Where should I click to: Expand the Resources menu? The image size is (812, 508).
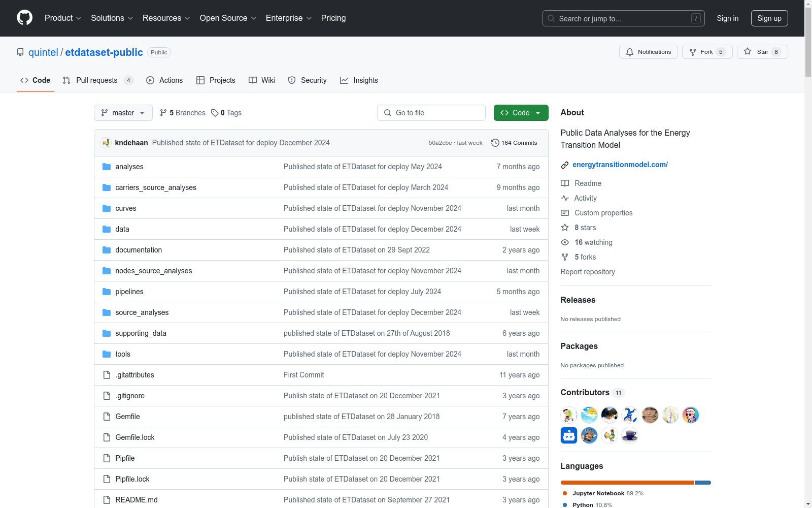point(166,18)
